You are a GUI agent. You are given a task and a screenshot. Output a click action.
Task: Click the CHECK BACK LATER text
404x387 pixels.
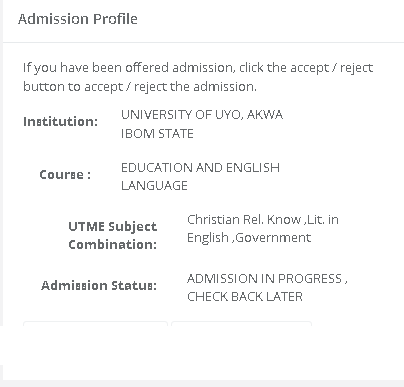(x=245, y=297)
